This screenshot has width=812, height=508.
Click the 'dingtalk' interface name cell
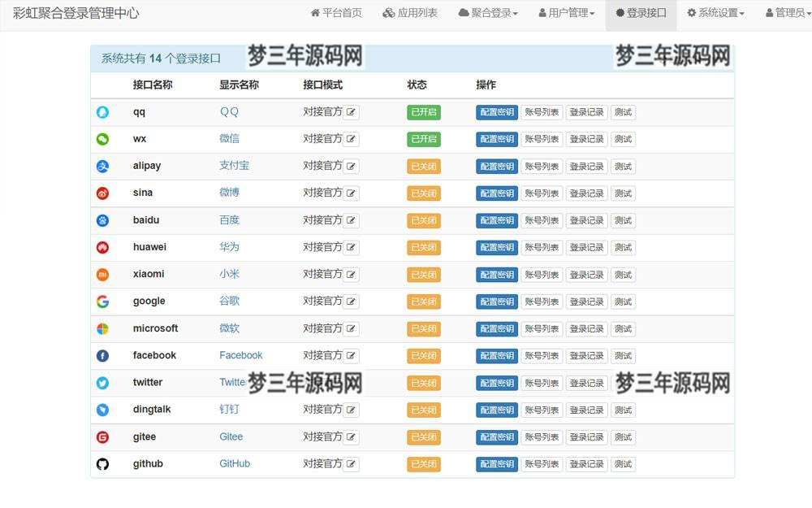[x=152, y=409]
